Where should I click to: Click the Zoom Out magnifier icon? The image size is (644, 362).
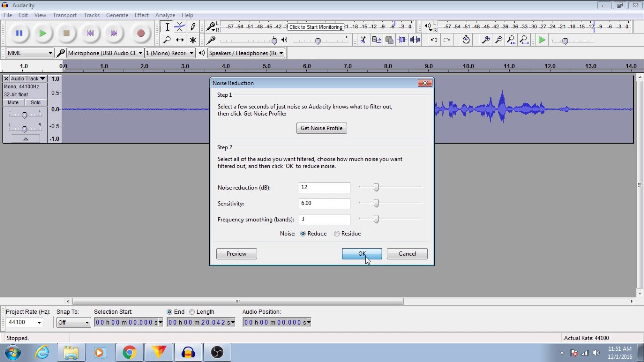click(x=499, y=40)
